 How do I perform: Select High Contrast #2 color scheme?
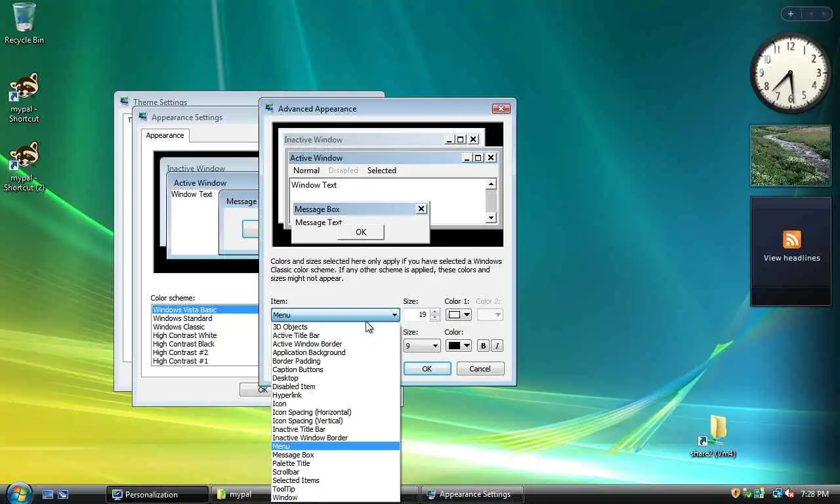205,352
